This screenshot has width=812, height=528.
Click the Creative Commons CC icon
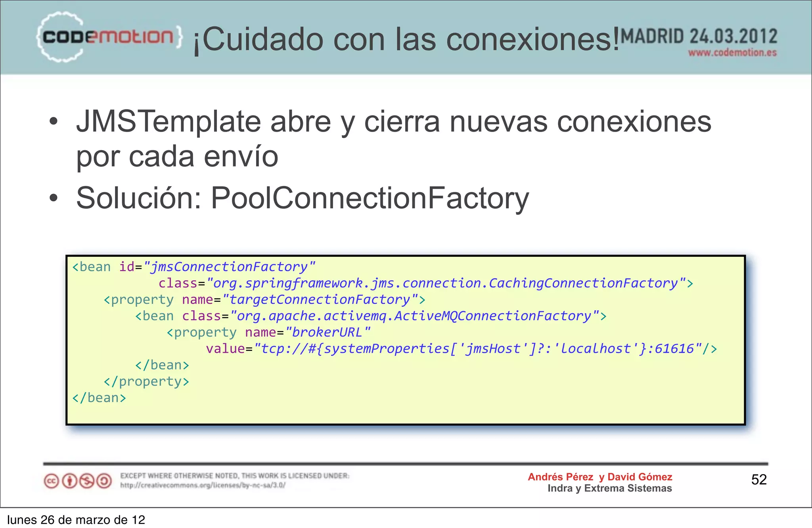click(51, 481)
